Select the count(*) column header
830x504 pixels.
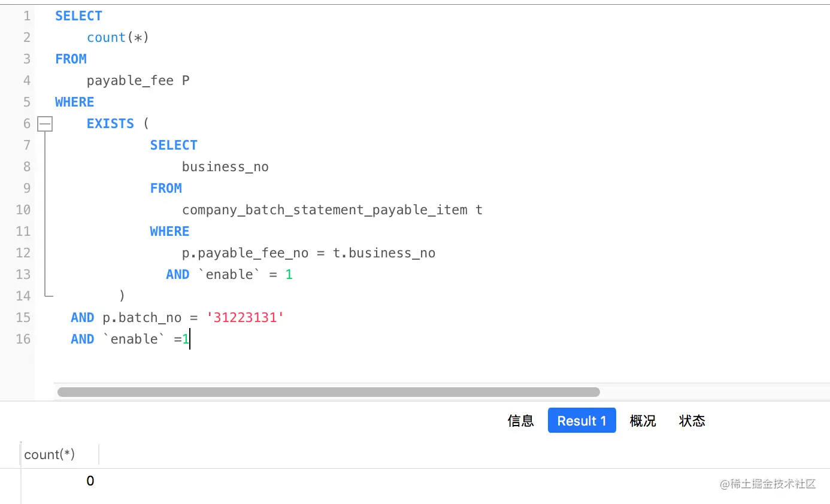50,454
